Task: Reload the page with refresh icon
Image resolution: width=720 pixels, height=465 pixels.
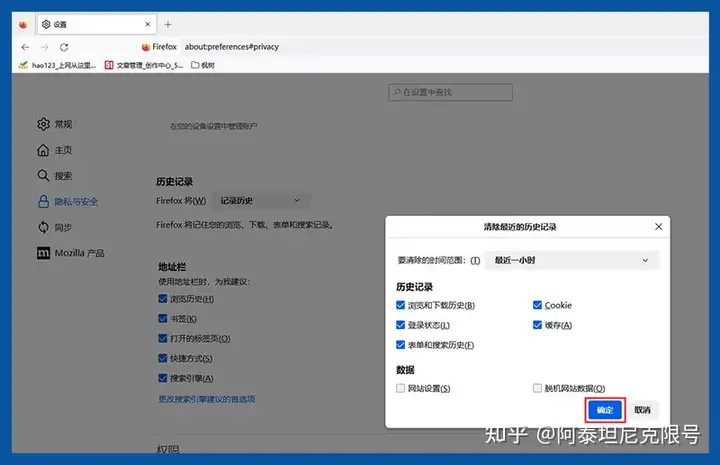Action: point(64,47)
